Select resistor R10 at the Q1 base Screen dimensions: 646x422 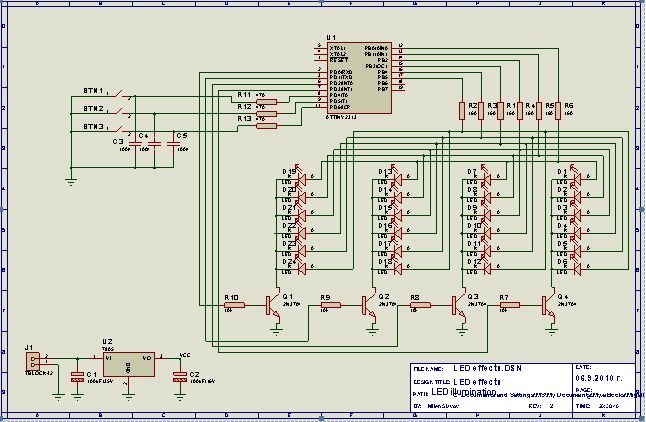pos(234,305)
